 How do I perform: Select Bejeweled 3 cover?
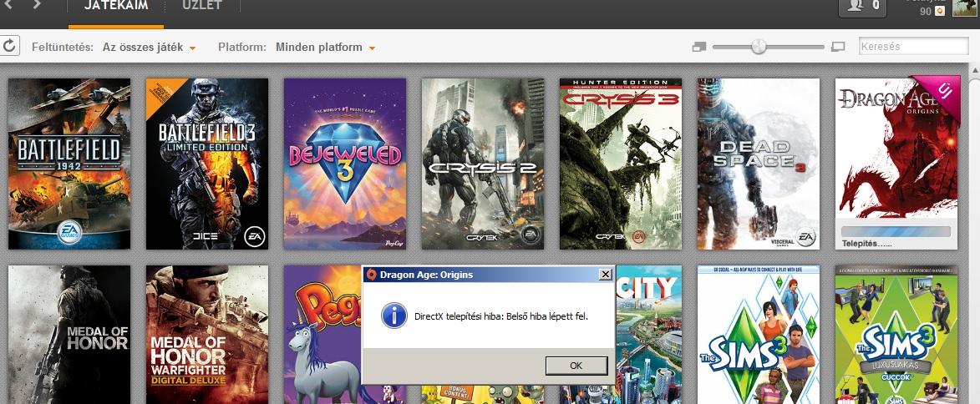pyautogui.click(x=345, y=164)
